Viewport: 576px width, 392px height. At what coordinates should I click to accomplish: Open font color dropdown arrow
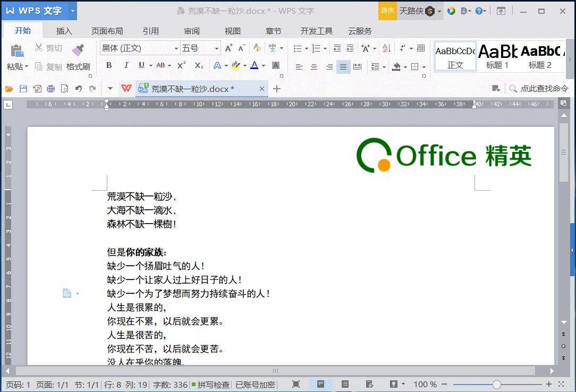click(264, 66)
